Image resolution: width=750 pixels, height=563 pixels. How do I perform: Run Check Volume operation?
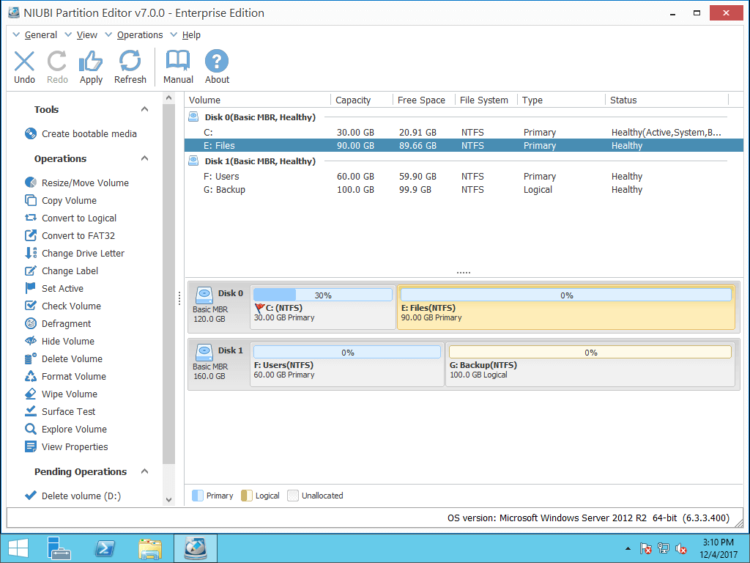coord(63,306)
